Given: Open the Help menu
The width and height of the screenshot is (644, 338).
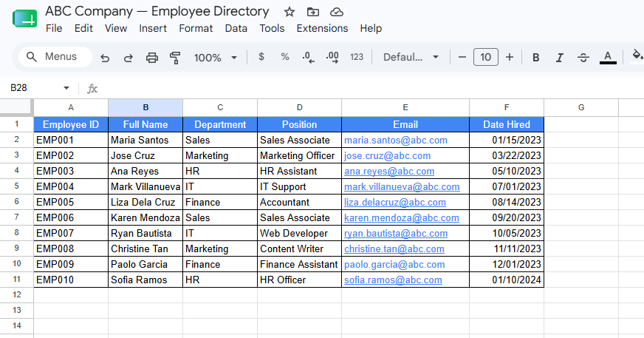Looking at the screenshot, I should click(371, 28).
